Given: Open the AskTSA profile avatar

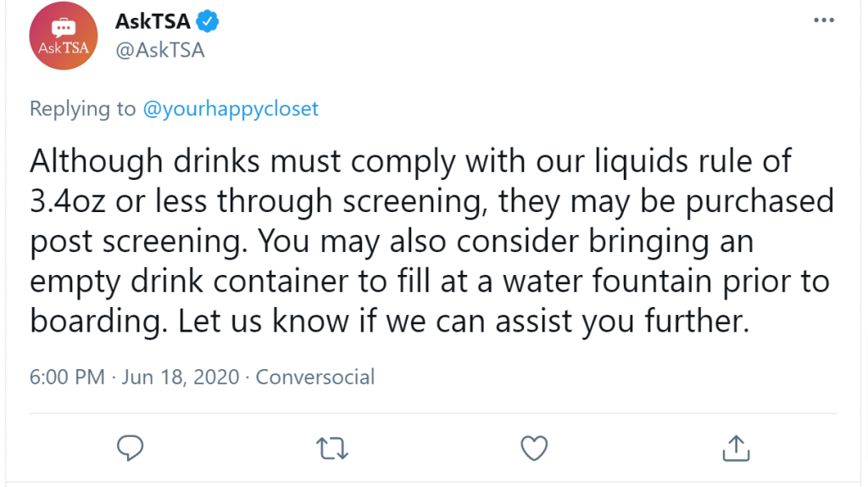Looking at the screenshot, I should point(64,36).
